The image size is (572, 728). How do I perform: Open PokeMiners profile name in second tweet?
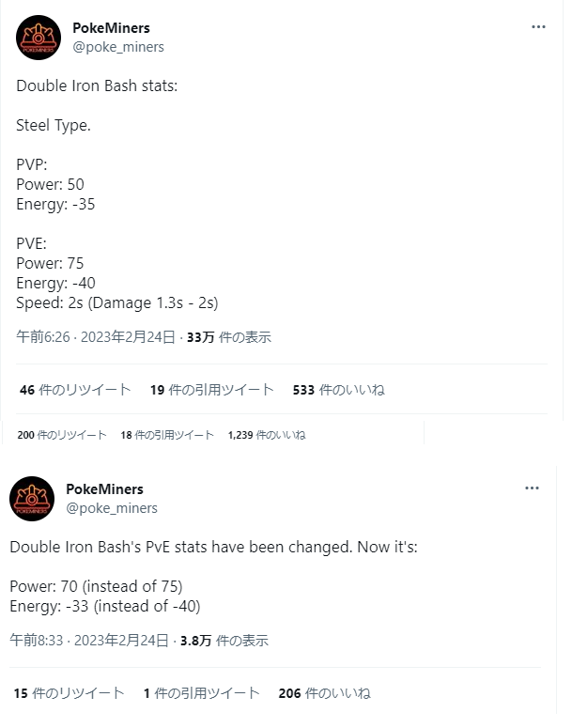coord(104,488)
